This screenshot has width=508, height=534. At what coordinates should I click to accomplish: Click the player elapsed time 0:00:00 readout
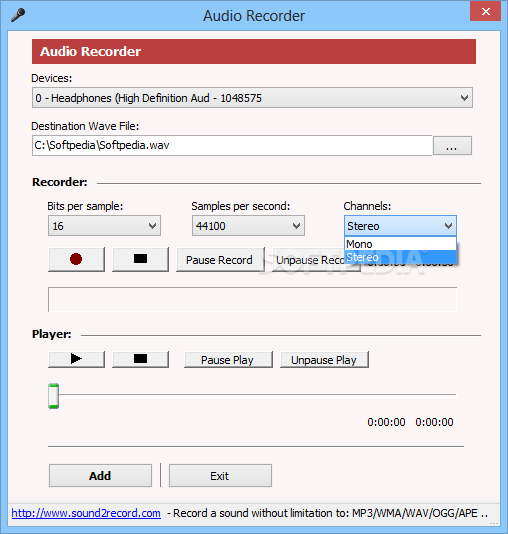tap(386, 422)
